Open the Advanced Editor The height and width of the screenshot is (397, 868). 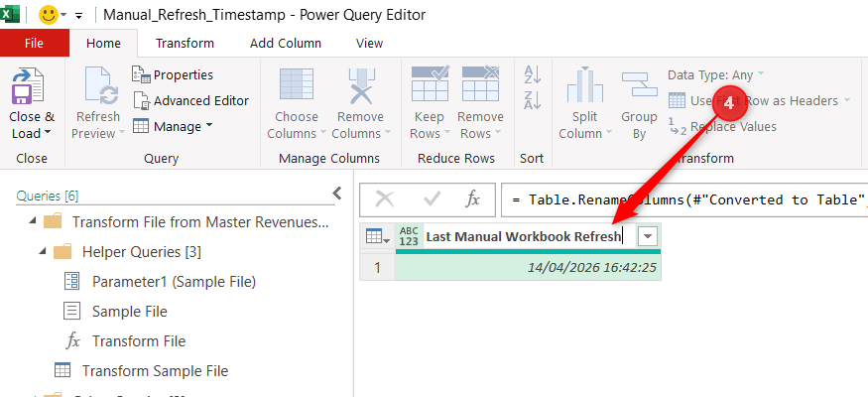click(190, 101)
